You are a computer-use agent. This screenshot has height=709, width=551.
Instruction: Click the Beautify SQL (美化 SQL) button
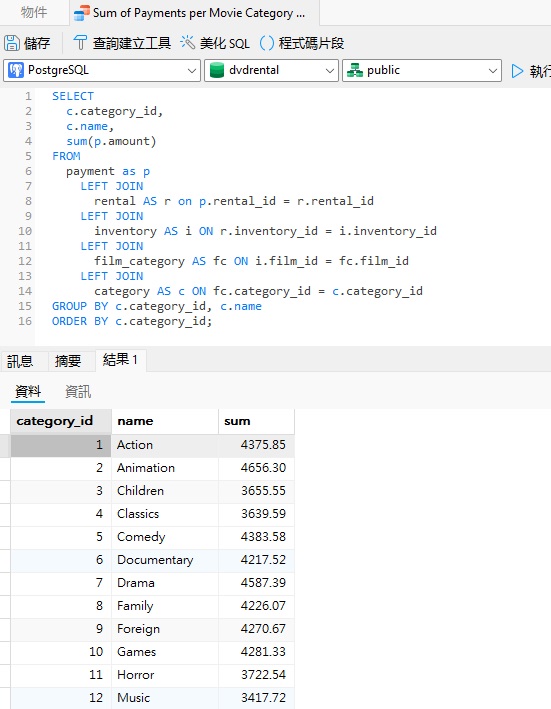(x=215, y=43)
